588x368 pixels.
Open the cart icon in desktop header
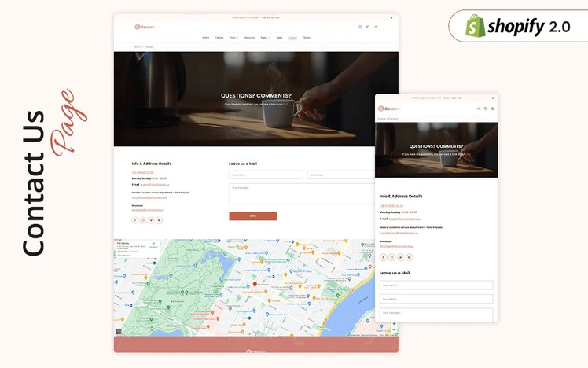[x=376, y=27]
